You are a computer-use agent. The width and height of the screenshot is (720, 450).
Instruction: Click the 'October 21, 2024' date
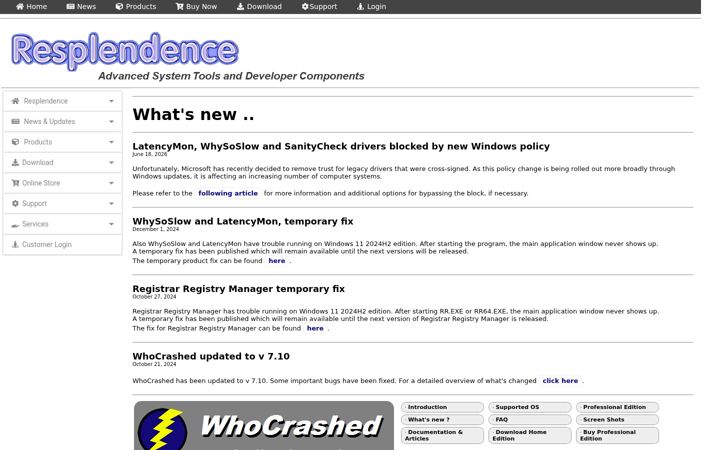pyautogui.click(x=154, y=364)
